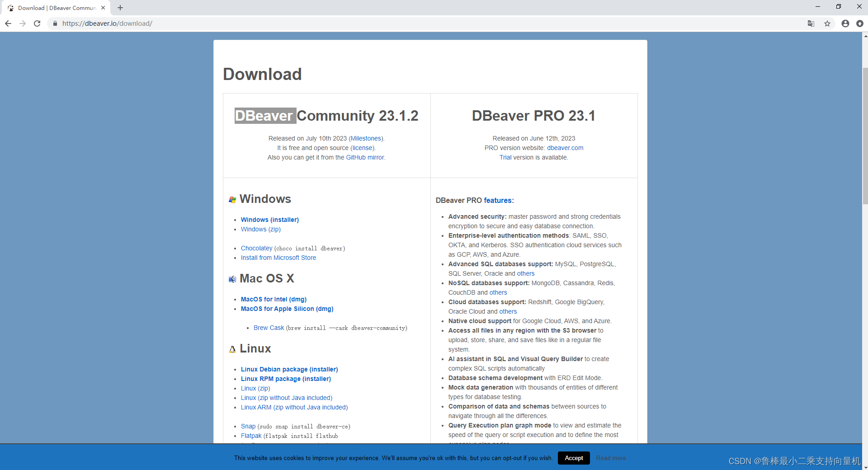Open the DBeaver PRO features link
Image resolution: width=868 pixels, height=470 pixels.
(x=498, y=200)
